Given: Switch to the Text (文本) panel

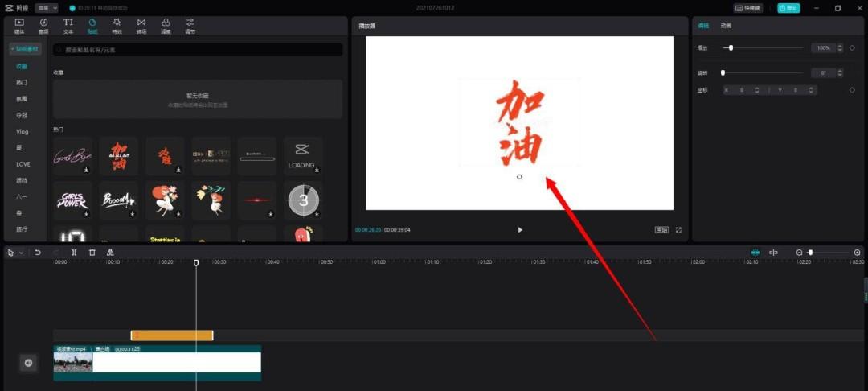Looking at the screenshot, I should [68, 26].
